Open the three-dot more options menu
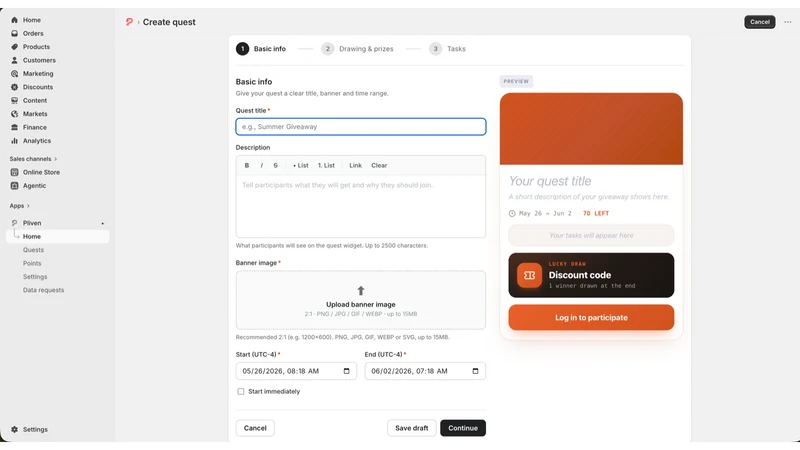The image size is (800, 450). (x=788, y=22)
